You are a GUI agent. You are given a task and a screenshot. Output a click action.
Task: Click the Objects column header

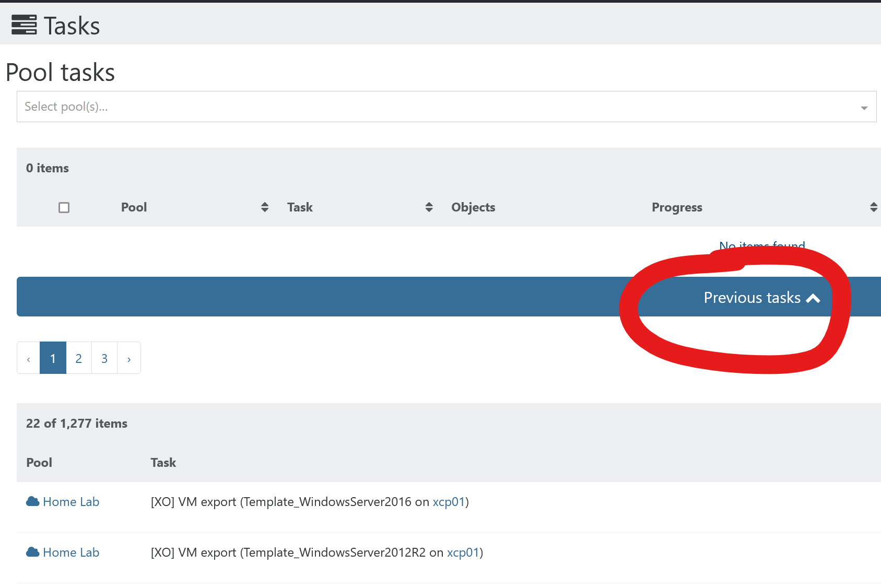pos(473,207)
